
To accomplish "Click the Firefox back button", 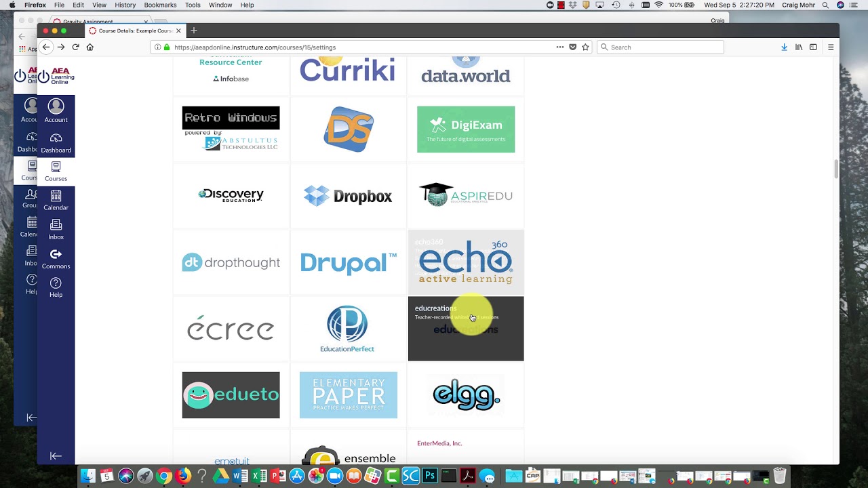I will pos(45,47).
